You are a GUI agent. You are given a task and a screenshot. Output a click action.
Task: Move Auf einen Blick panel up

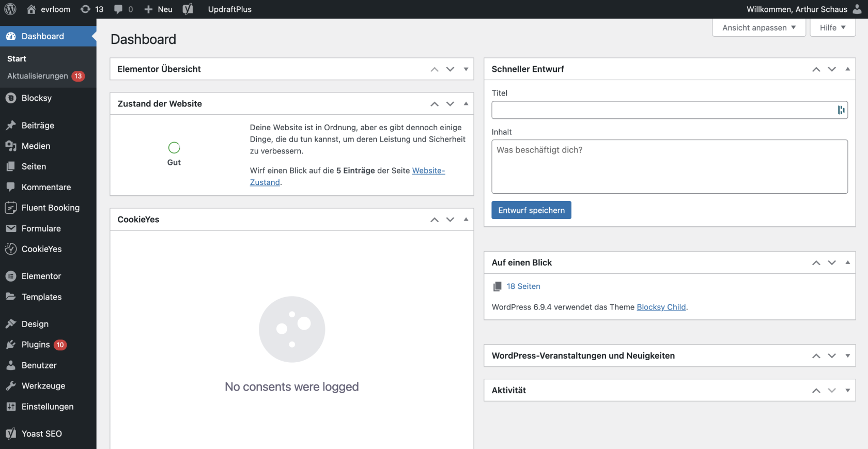click(x=816, y=262)
